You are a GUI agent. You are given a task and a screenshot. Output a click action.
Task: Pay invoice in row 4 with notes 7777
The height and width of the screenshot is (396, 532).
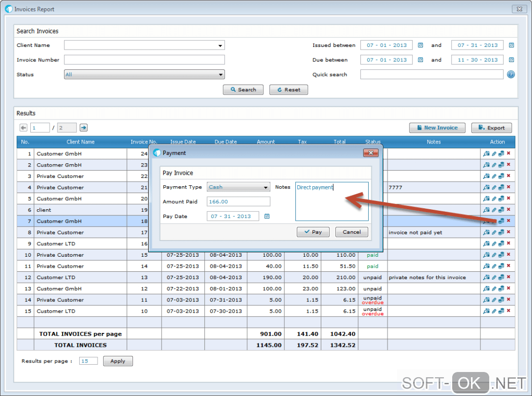501,187
